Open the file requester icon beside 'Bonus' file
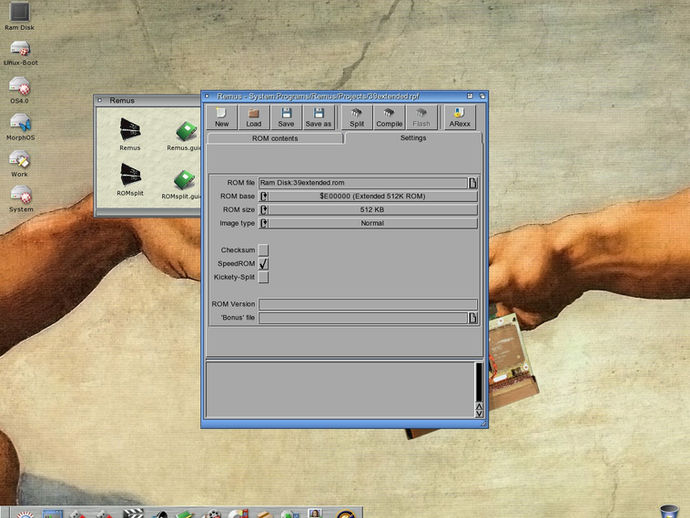Image resolution: width=690 pixels, height=518 pixels. coord(473,318)
